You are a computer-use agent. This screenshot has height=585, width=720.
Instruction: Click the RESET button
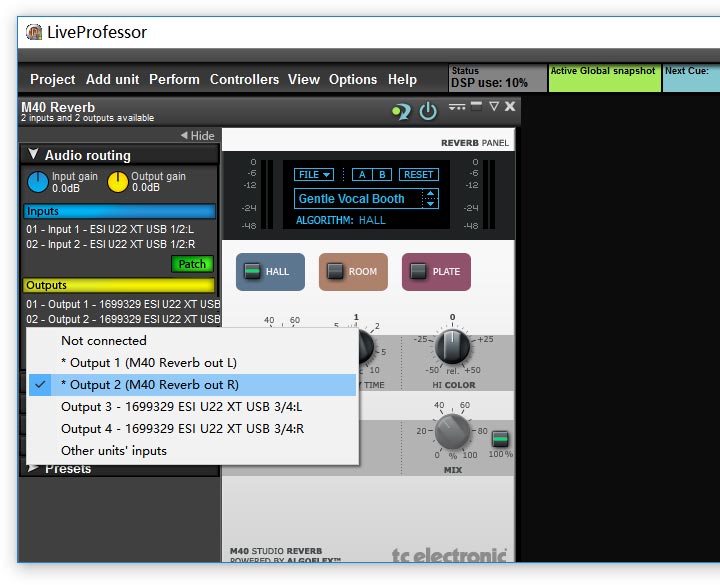point(418,174)
